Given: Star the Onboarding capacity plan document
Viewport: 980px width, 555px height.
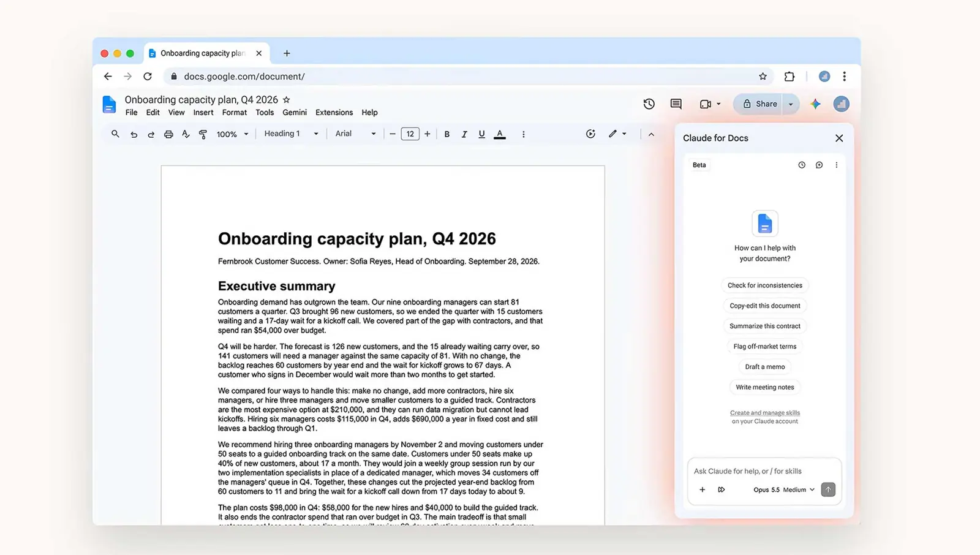Looking at the screenshot, I should point(287,99).
